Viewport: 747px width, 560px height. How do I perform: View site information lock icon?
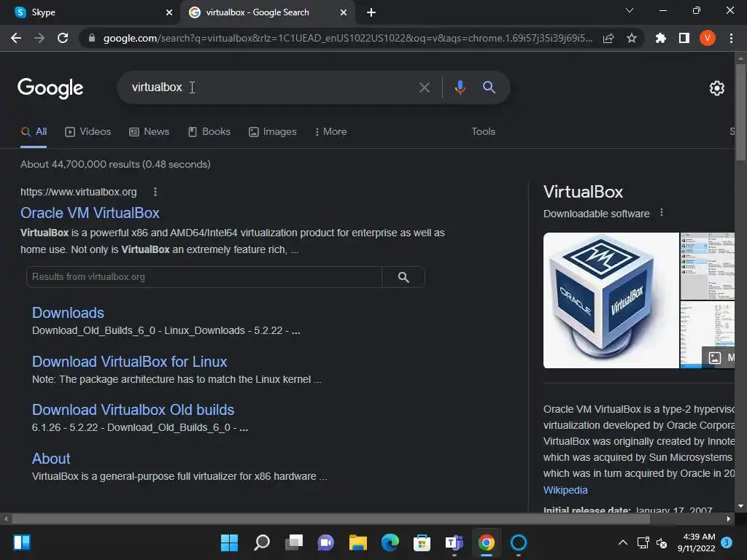coord(92,38)
